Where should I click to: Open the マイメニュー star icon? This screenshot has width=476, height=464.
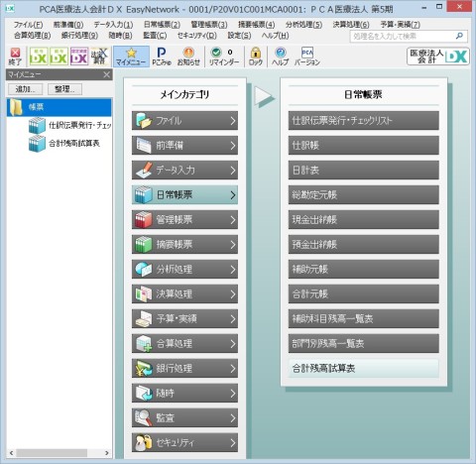tap(131, 57)
